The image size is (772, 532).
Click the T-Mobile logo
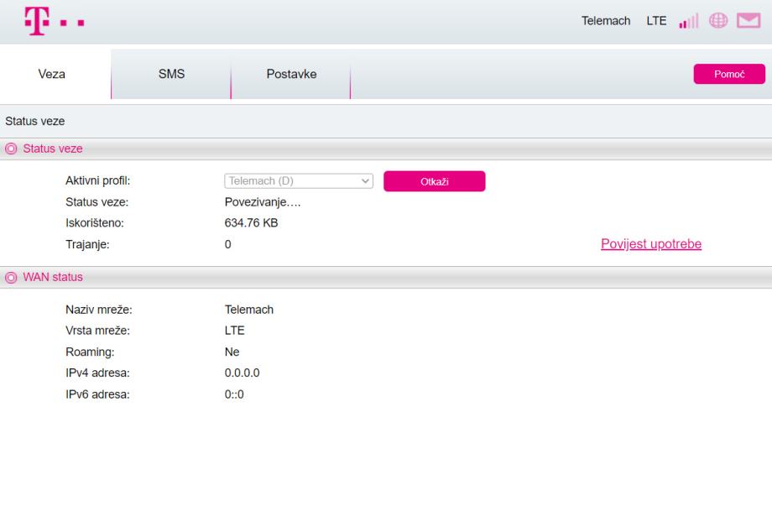click(x=55, y=21)
